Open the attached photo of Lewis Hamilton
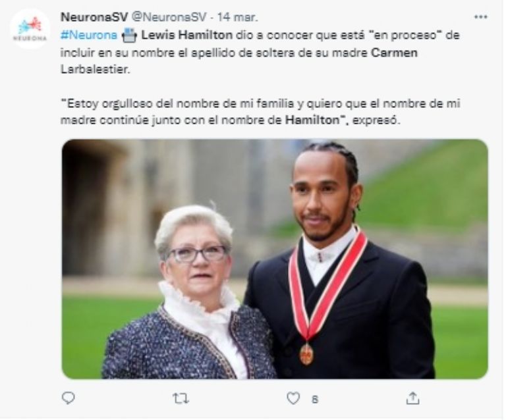506x420 pixels. tap(275, 259)
